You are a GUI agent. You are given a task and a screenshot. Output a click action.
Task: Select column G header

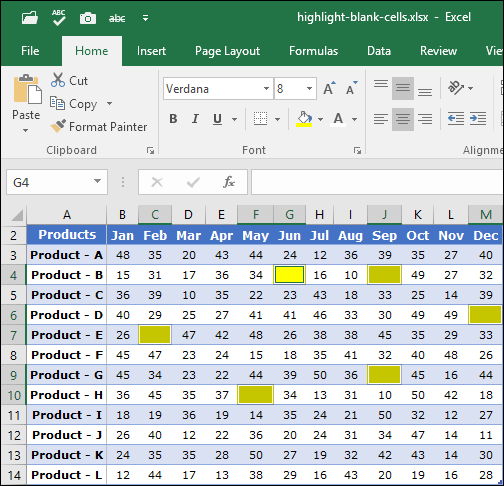click(289, 215)
